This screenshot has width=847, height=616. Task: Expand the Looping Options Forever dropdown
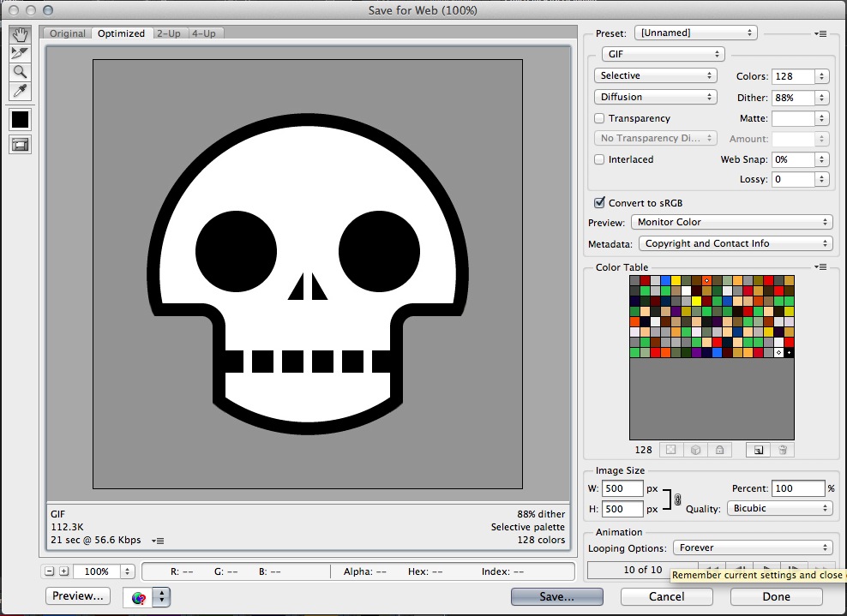click(x=752, y=547)
